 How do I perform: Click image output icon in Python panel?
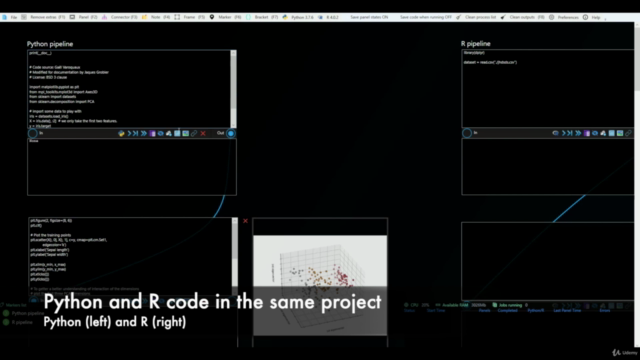pyautogui.click(x=185, y=133)
